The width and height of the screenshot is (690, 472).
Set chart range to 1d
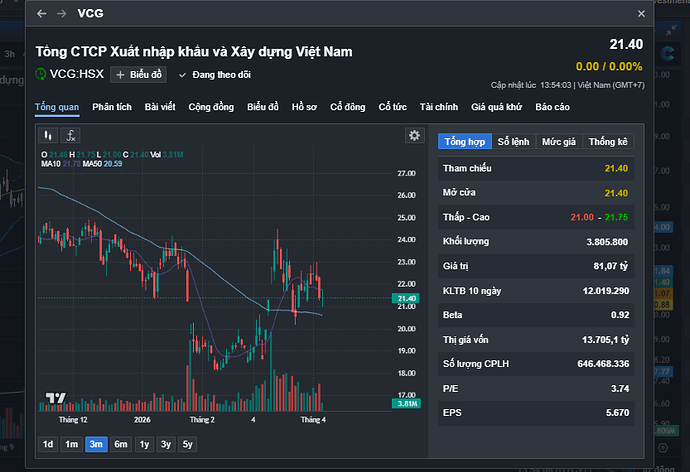point(48,444)
